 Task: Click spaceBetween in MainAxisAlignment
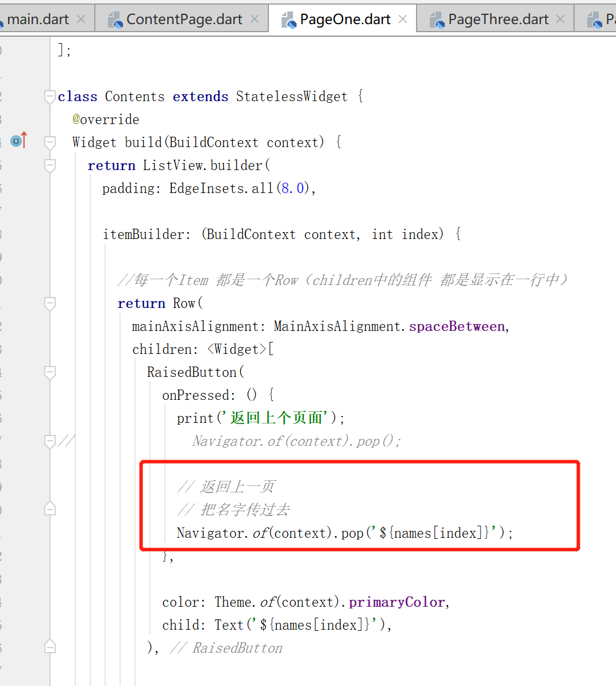click(x=457, y=326)
